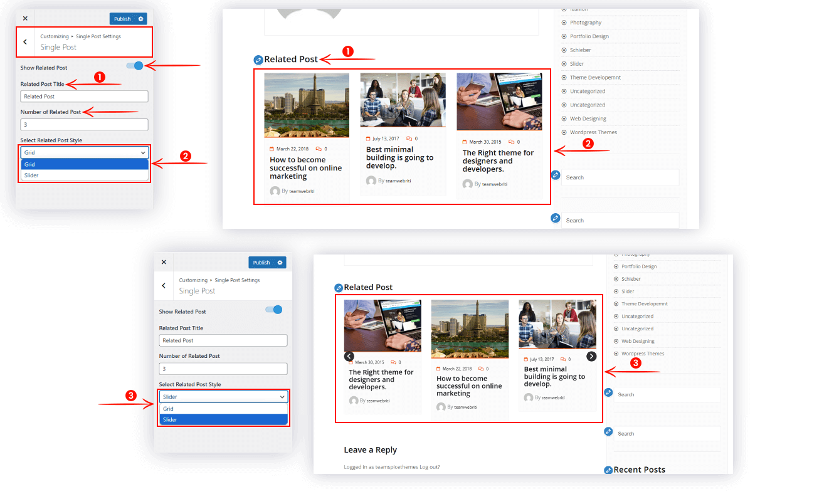
Task: Open 'The Right theme' title in grid preview
Action: click(x=499, y=161)
